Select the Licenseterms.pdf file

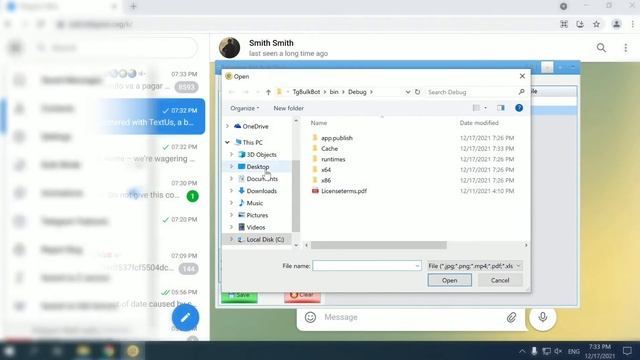point(344,191)
